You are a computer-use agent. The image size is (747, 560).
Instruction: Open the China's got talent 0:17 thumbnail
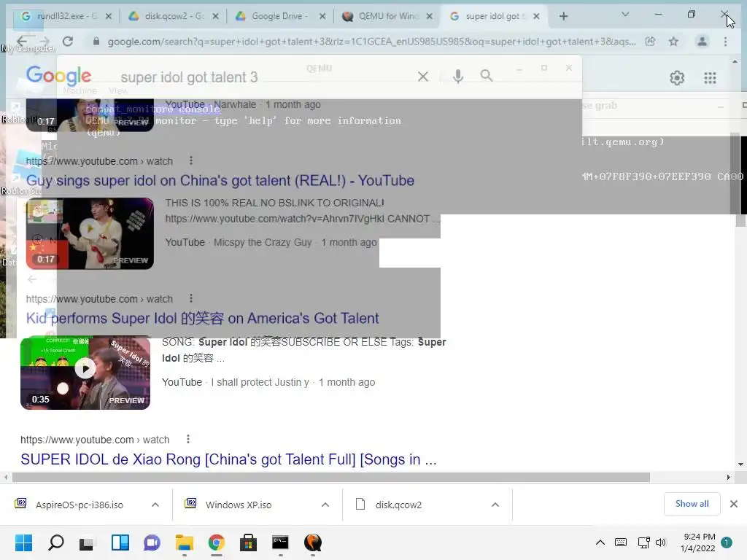tap(90, 233)
